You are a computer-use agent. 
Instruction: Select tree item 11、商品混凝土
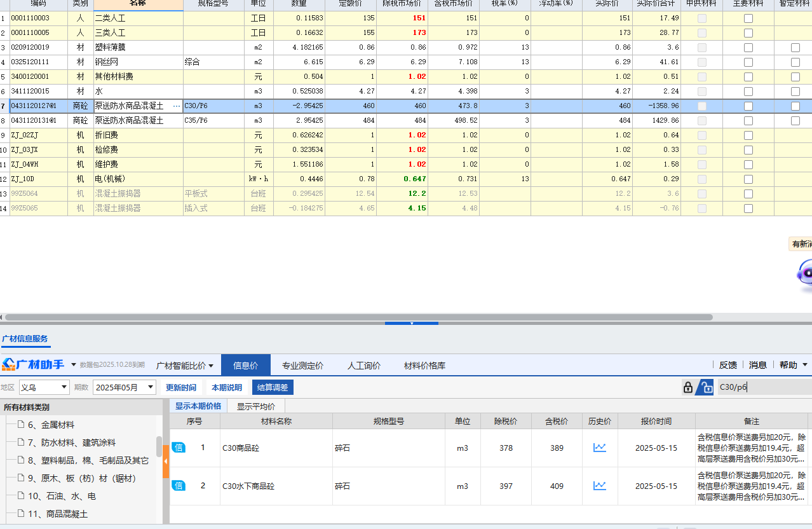[x=58, y=514]
